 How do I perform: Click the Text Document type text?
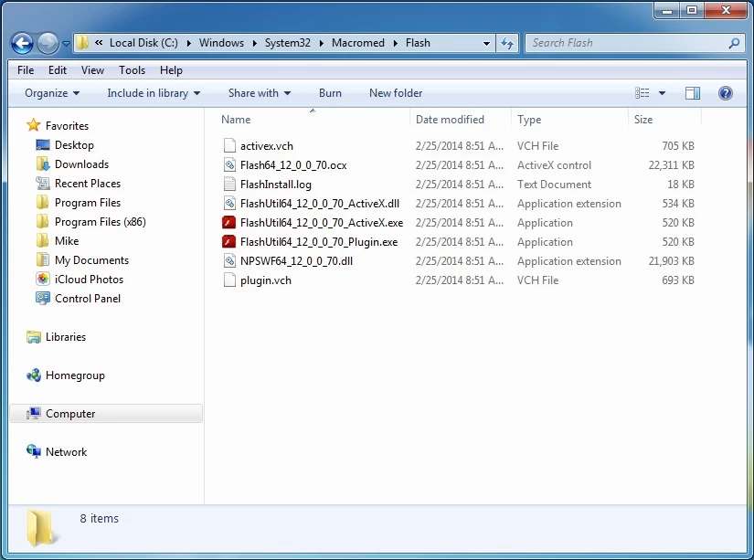pos(554,185)
